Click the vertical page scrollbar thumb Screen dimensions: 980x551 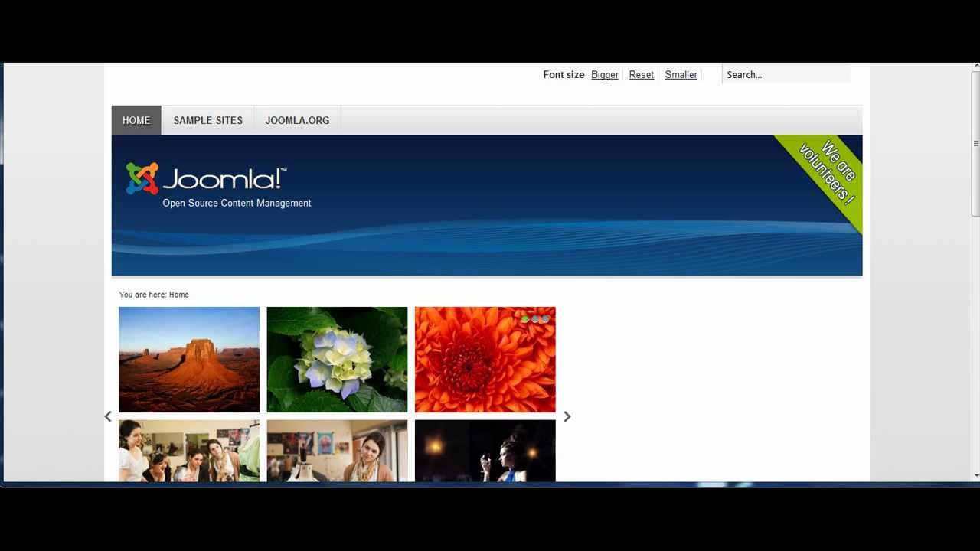click(x=975, y=144)
